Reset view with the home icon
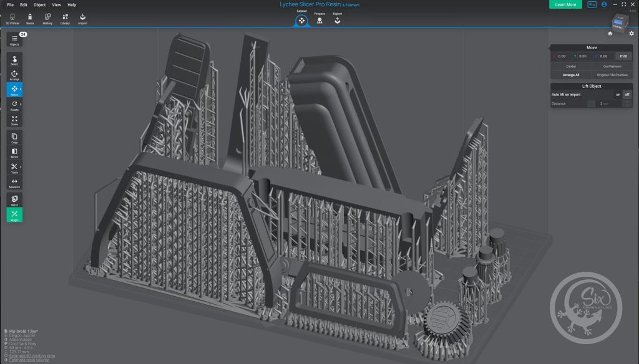 coord(610,34)
